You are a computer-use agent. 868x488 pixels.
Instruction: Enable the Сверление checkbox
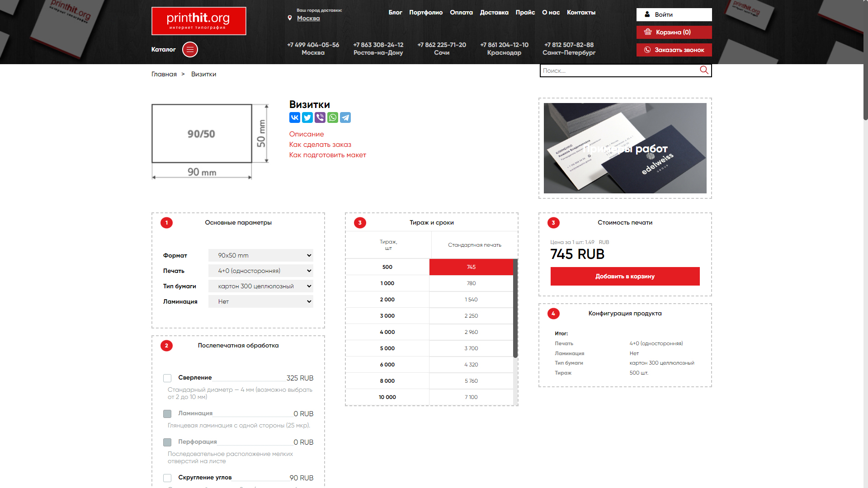click(x=167, y=378)
